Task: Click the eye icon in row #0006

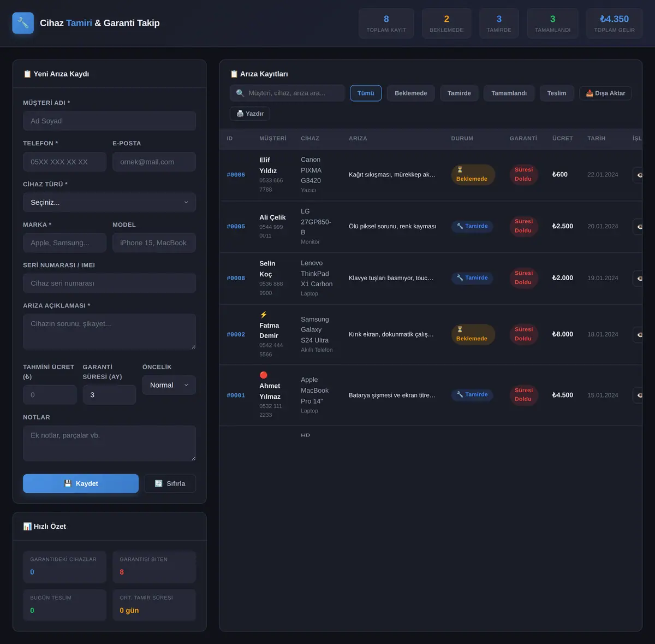Action: click(x=638, y=175)
